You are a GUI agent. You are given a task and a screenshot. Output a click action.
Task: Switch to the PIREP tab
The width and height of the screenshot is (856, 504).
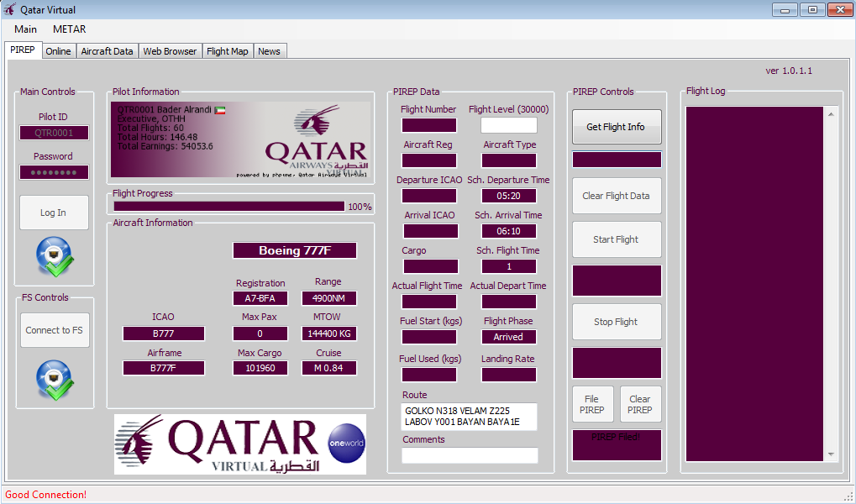coord(23,50)
